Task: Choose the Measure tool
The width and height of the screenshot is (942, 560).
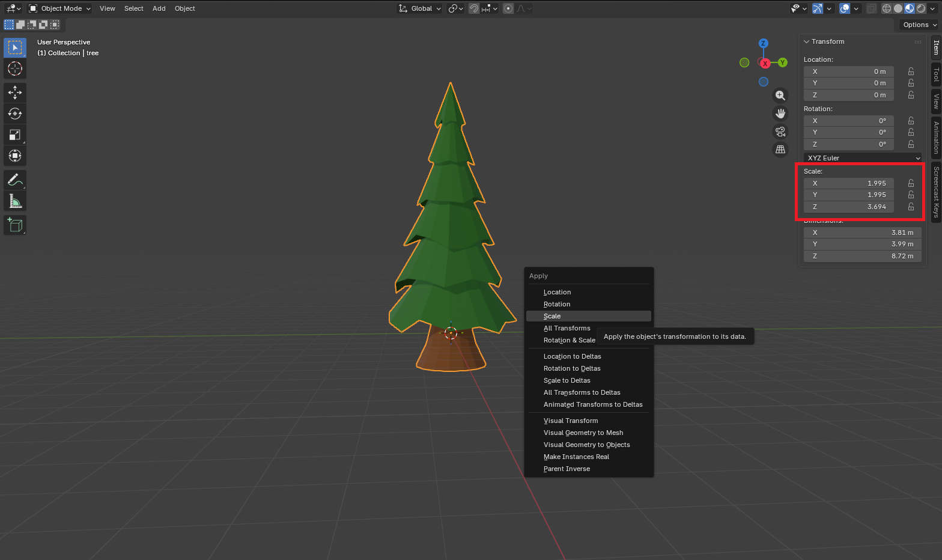Action: click(x=15, y=201)
